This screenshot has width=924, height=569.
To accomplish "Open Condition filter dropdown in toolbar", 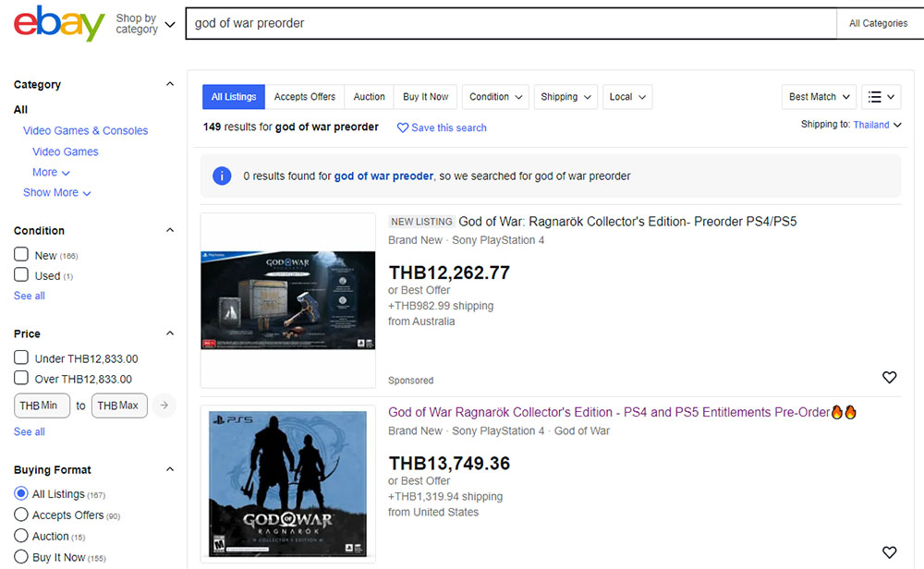I will point(495,97).
